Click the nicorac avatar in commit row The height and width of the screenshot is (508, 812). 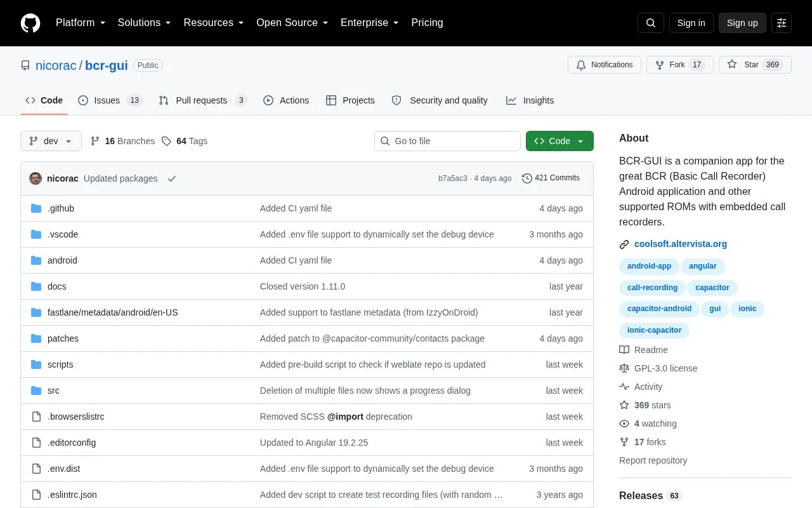(x=36, y=178)
